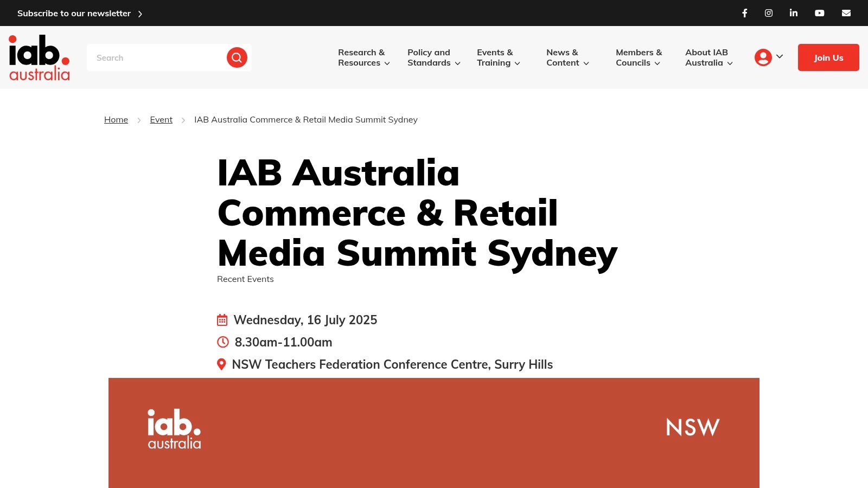Viewport: 868px width, 488px height.
Task: Select the calendar icon beside the event date
Action: coord(222,320)
